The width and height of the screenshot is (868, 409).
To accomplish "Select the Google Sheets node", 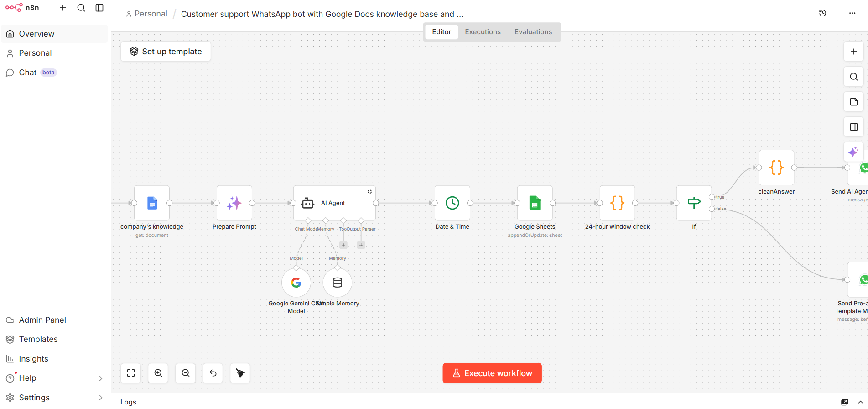I will tap(535, 203).
